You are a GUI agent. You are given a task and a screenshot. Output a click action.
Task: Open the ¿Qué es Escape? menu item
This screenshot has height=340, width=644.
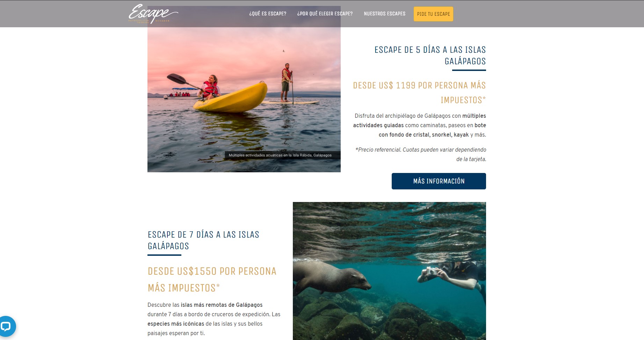coord(268,14)
